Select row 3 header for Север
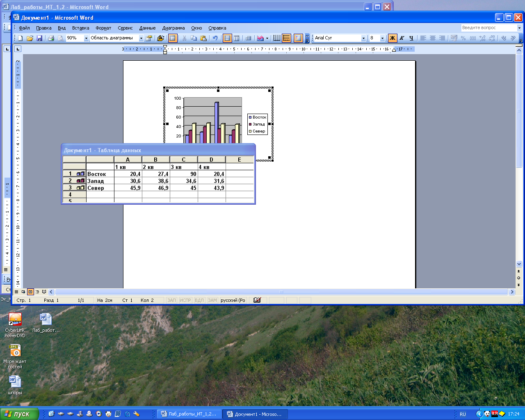The width and height of the screenshot is (525, 420). (x=74, y=188)
